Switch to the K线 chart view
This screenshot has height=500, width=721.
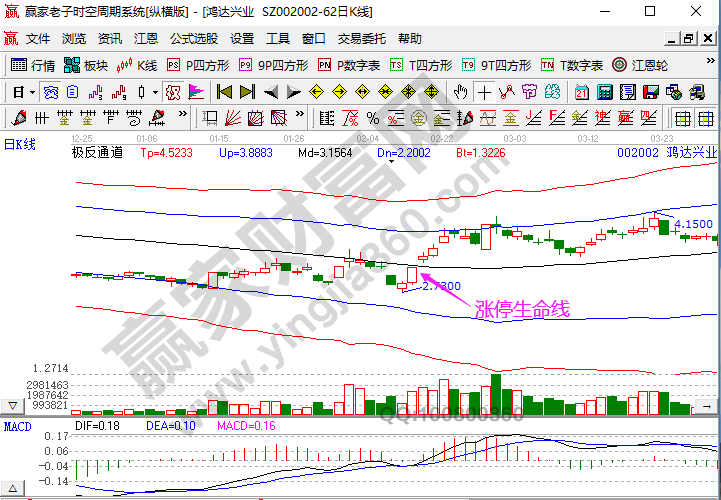pos(138,65)
